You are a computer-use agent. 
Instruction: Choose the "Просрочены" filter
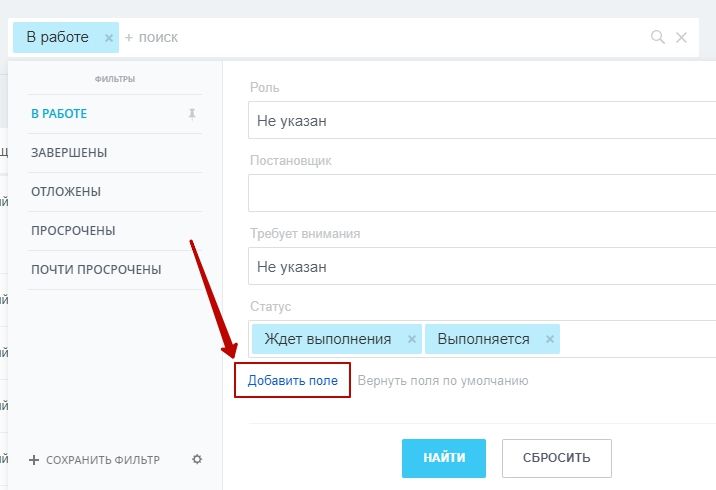[73, 231]
